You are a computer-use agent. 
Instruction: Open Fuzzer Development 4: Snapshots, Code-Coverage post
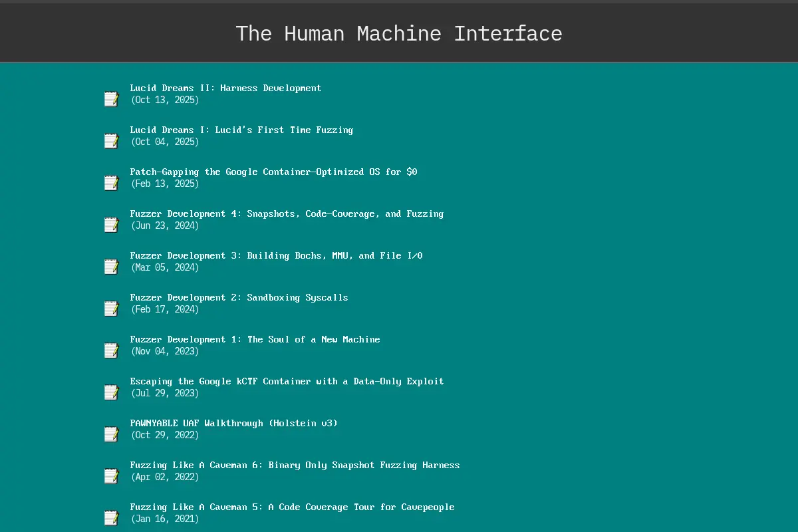(287, 213)
